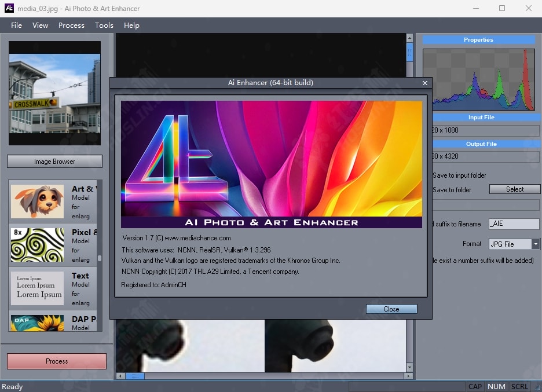Select the Art model dog thumbnail

pos(37,202)
